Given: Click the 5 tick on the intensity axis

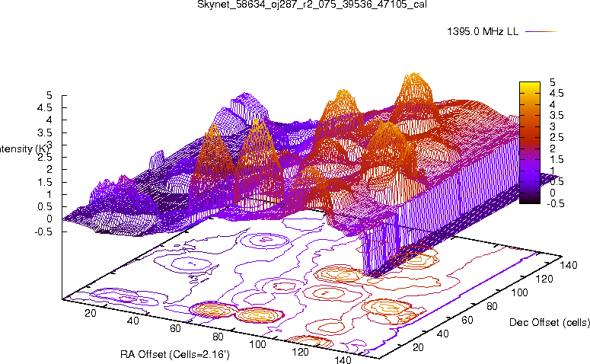Looking at the screenshot, I should point(49,95).
